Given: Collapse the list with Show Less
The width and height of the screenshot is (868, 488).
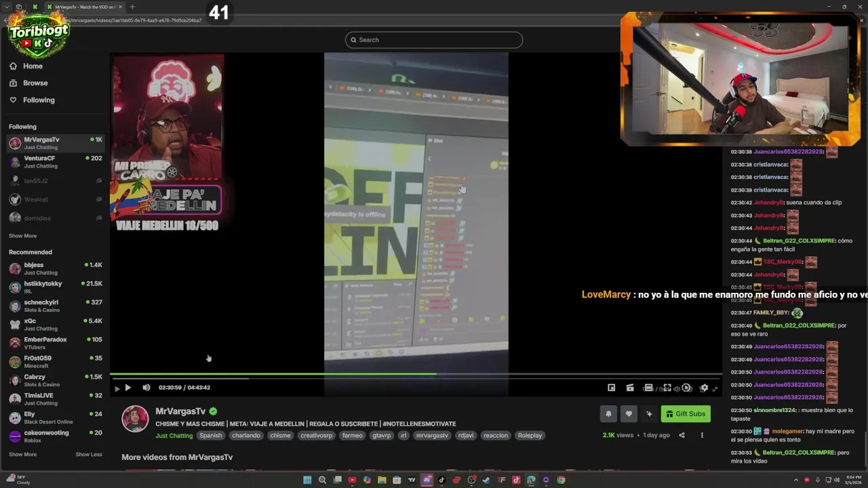Looking at the screenshot, I should [89, 454].
